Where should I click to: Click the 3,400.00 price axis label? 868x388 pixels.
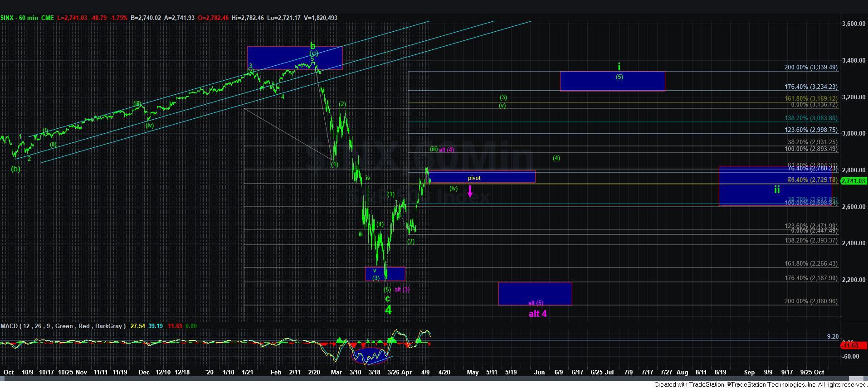pyautogui.click(x=853, y=60)
